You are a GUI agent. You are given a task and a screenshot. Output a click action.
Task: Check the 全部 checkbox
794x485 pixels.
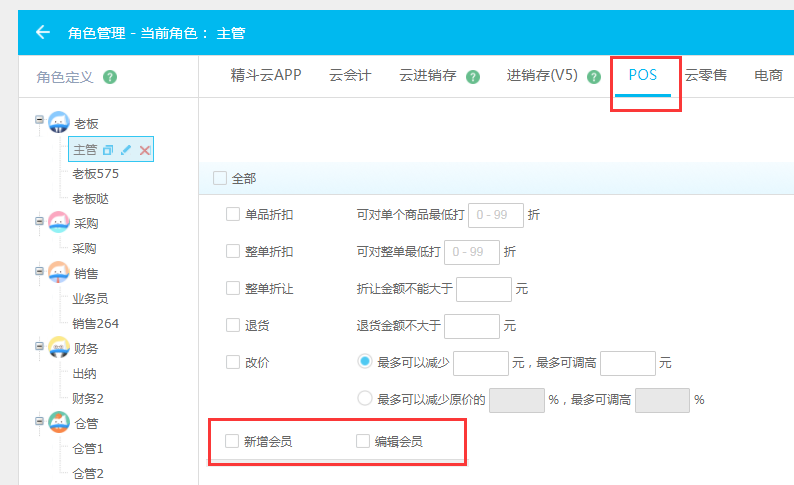(220, 178)
